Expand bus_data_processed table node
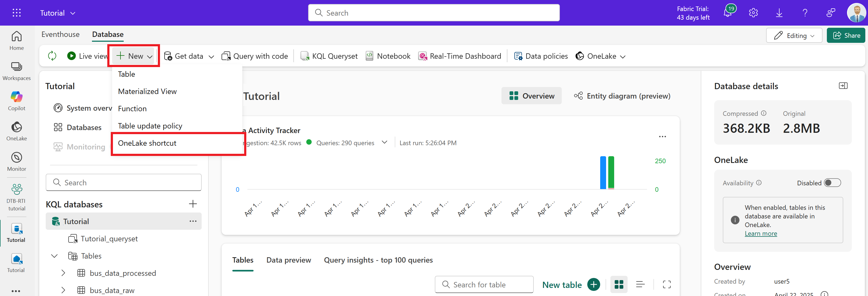 coord(63,273)
